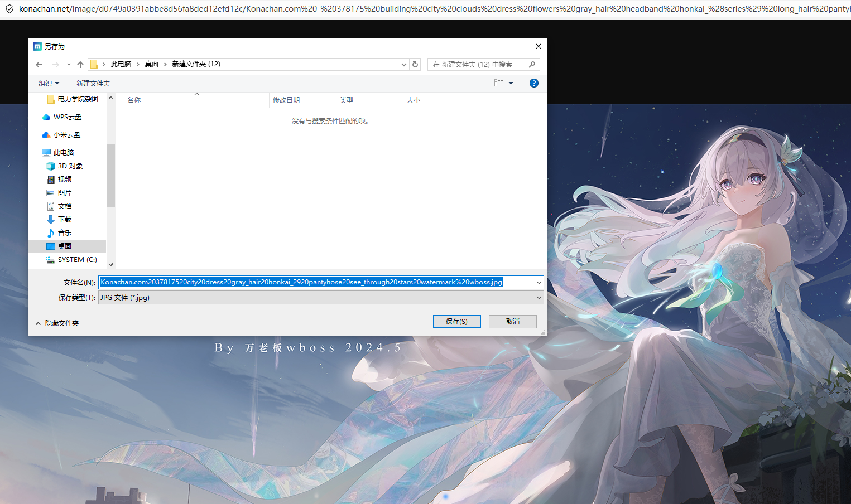
Task: Click 新建文件夹 to create a folder
Action: point(93,84)
